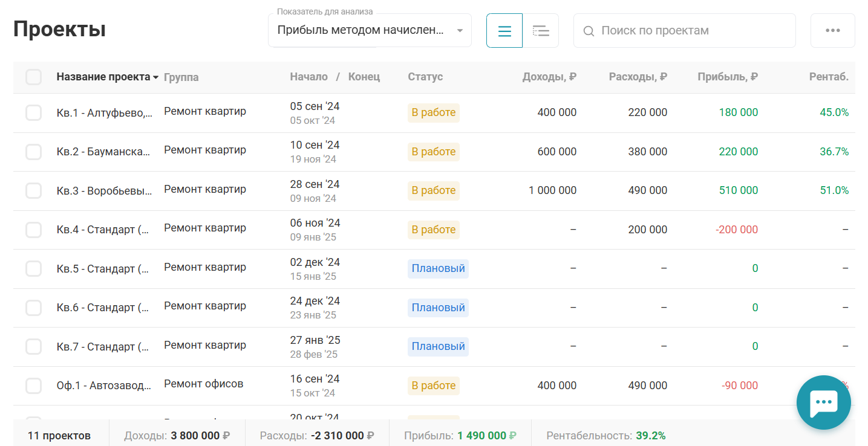The height and width of the screenshot is (446, 868).
Task: Select all projects with the header checkbox
Action: 33,77
